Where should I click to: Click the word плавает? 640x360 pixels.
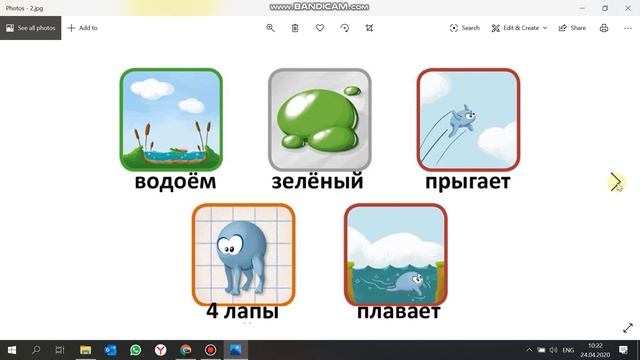pos(399,312)
